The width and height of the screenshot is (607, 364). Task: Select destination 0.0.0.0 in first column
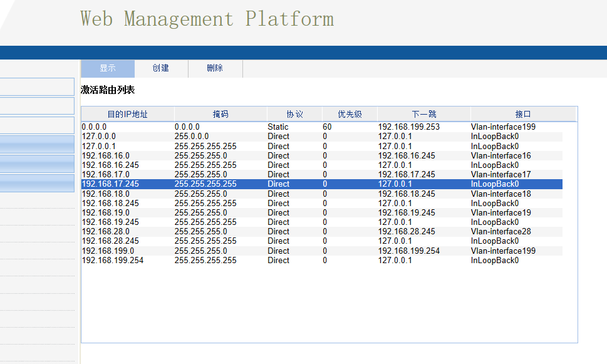94,127
